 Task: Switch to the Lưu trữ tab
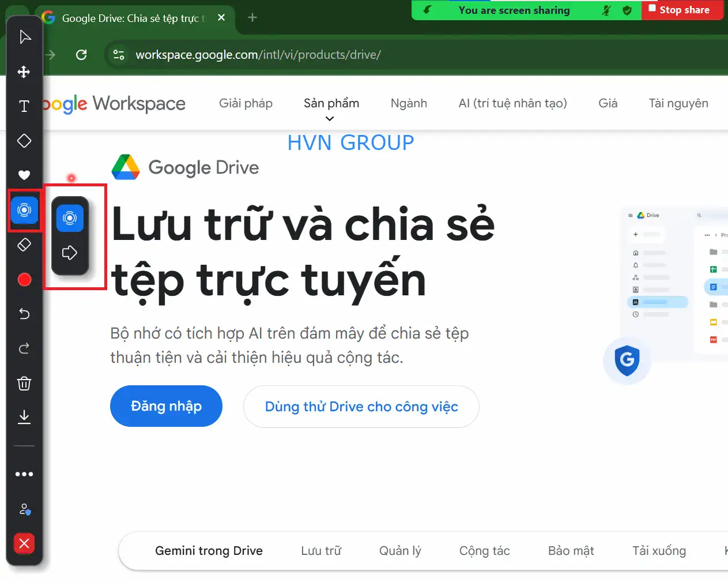[321, 551]
